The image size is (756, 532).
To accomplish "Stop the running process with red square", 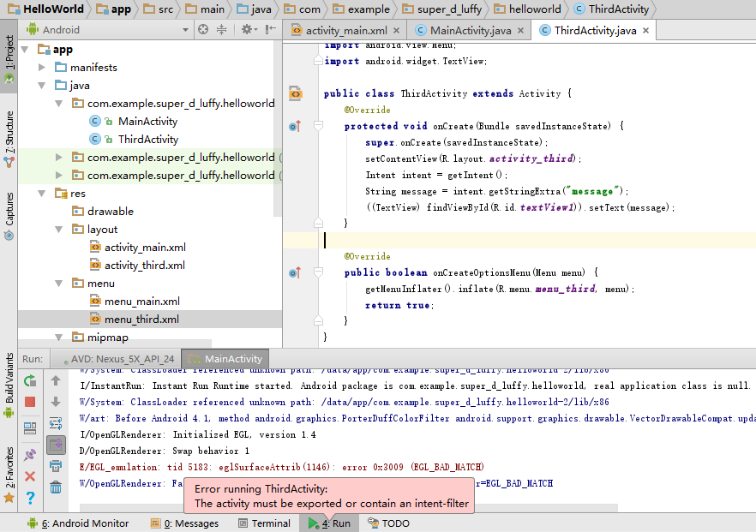I will (x=30, y=402).
